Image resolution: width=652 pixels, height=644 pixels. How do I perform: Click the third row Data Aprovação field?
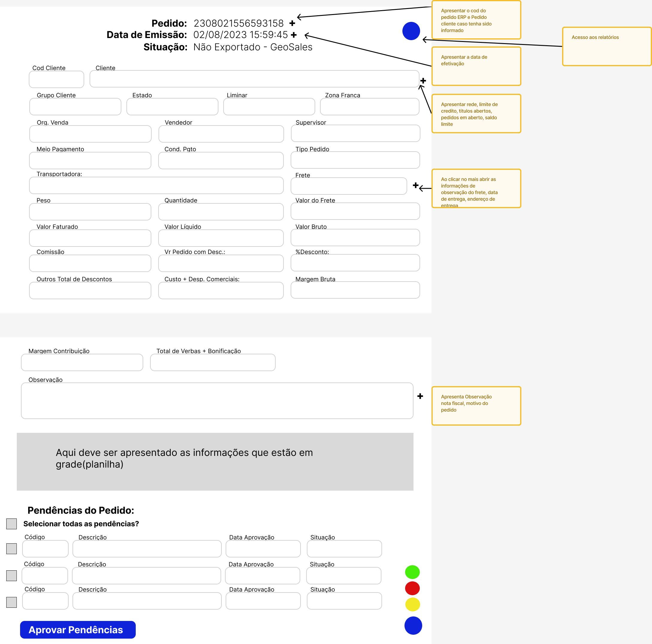(263, 601)
